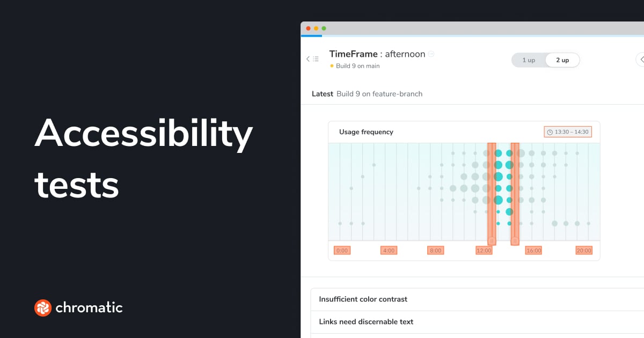The image size is (644, 338).
Task: Click the arrow icon beside TimeFrame afternoon
Action: (431, 54)
